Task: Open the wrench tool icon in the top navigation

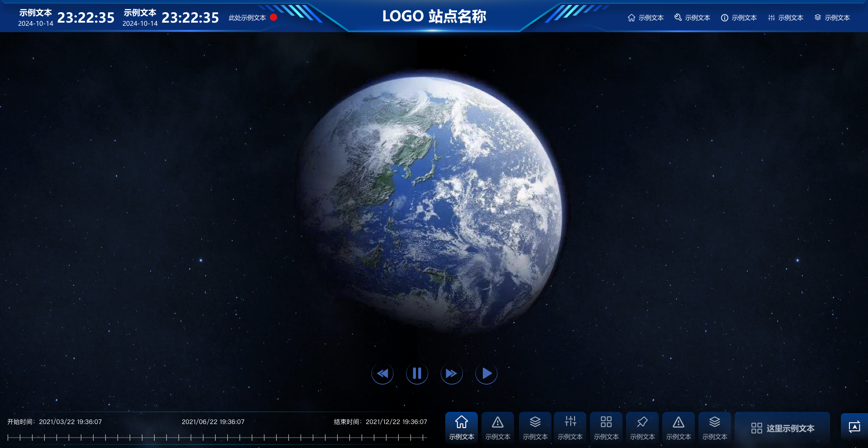Action: tap(678, 17)
